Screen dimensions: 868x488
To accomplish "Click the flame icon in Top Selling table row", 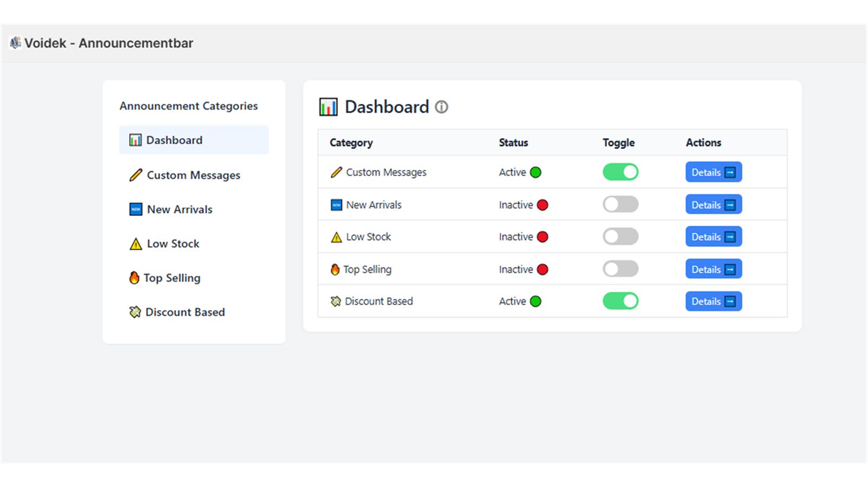I will 335,269.
